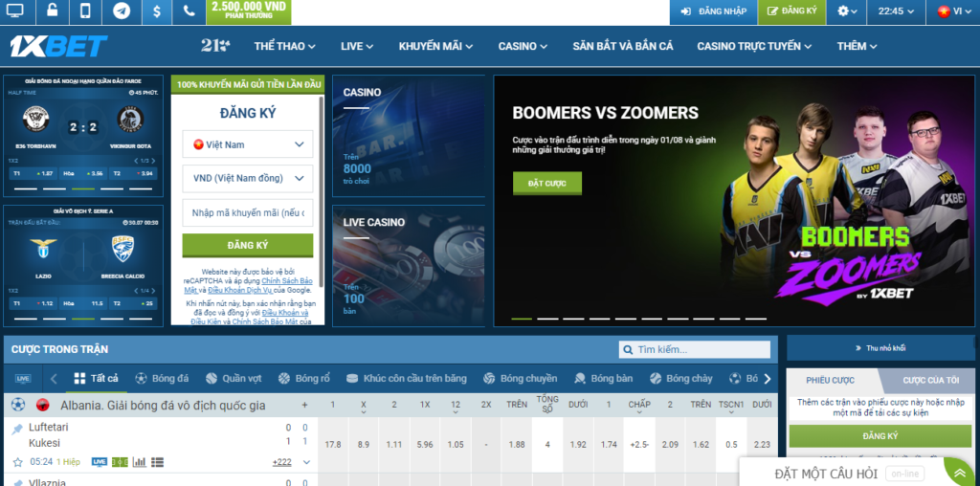Select the Quần vợt tab
The image size is (980, 486).
[x=234, y=379]
